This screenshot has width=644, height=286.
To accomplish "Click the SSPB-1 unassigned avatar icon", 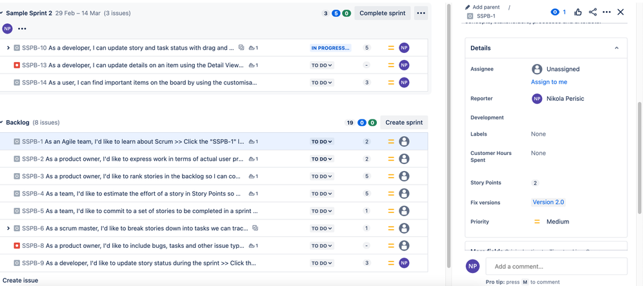I will [404, 142].
